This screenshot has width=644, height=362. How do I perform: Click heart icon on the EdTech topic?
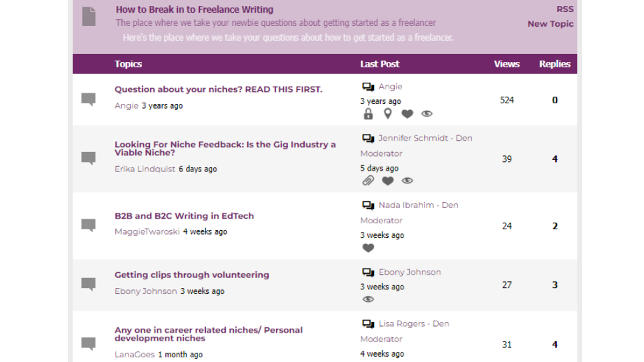point(368,248)
